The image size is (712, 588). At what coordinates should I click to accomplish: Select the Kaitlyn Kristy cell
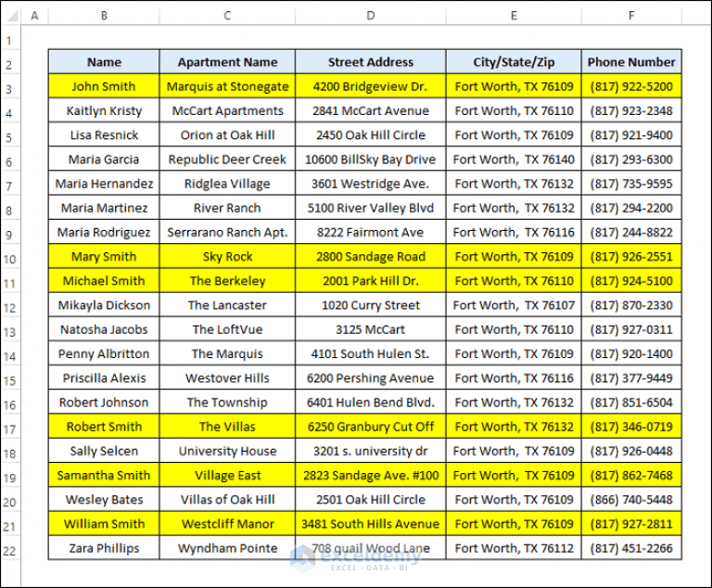click(104, 110)
